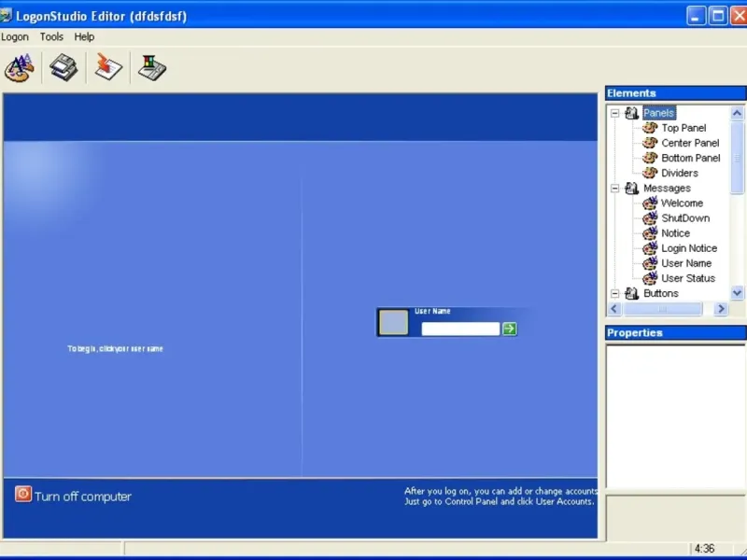Click the paint palette toolbar icon

click(x=20, y=67)
